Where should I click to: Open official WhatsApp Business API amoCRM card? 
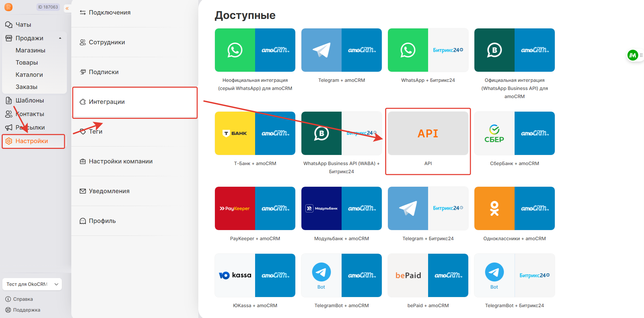point(515,50)
